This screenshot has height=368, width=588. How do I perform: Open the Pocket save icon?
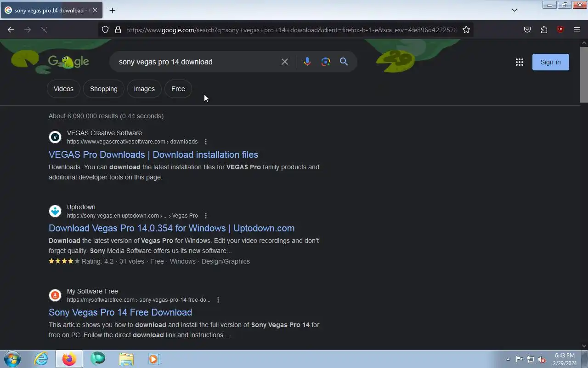[x=527, y=29]
